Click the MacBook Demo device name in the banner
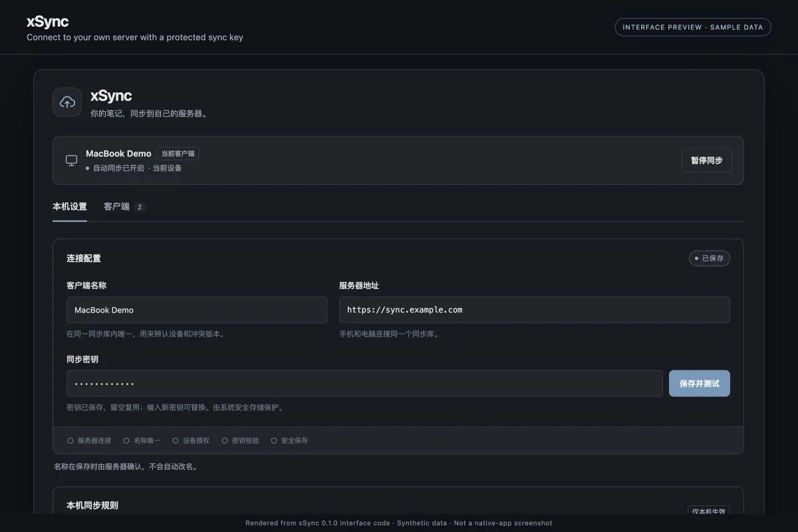798x532 pixels. point(118,154)
